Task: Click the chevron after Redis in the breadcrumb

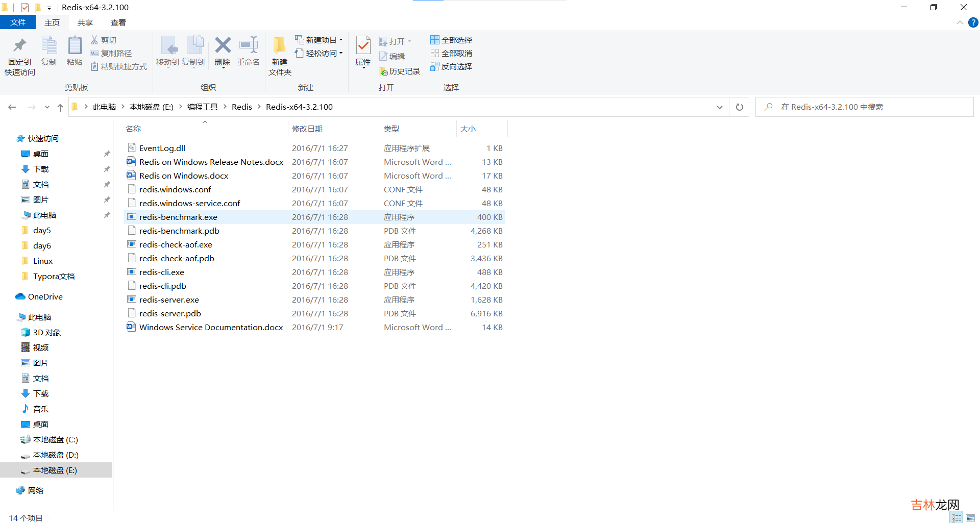Action: pos(259,107)
